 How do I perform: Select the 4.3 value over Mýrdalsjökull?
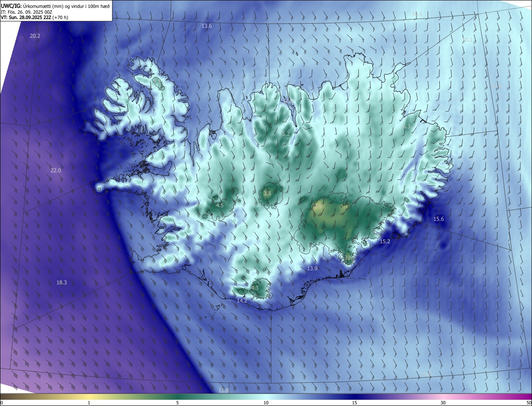pos(254,288)
